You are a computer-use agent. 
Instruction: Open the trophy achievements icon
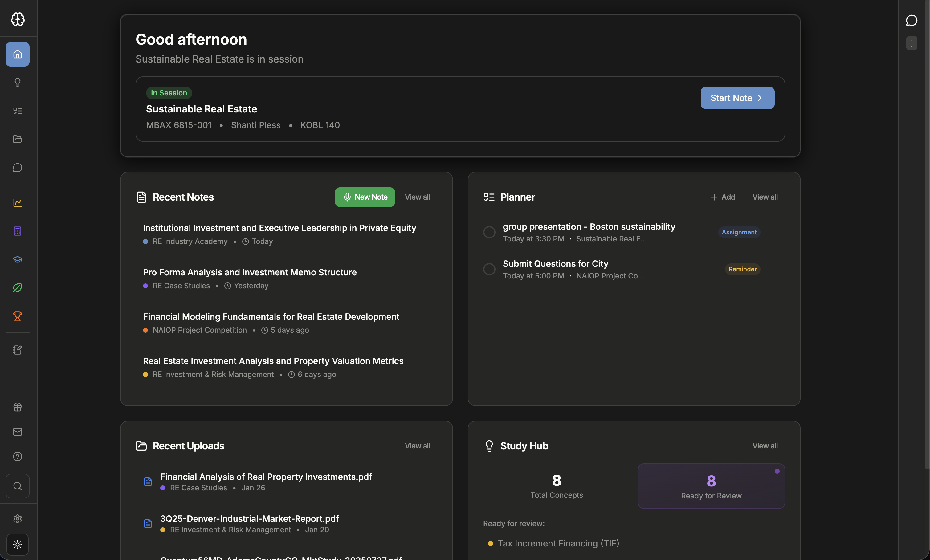point(17,316)
